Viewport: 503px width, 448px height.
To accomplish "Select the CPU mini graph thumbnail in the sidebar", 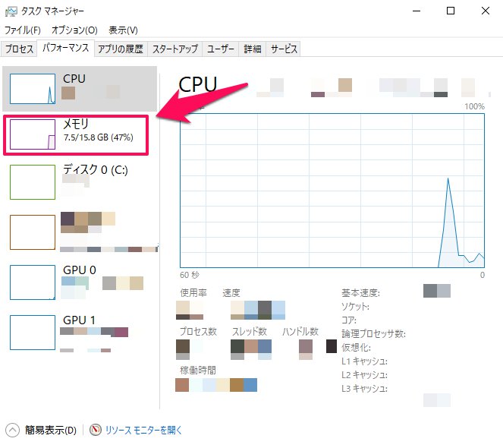I will [x=33, y=89].
